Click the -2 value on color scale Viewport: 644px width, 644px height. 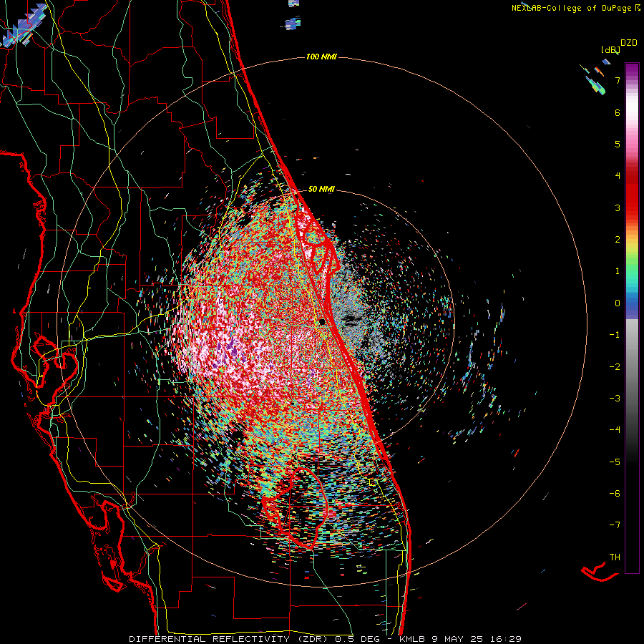coord(615,367)
